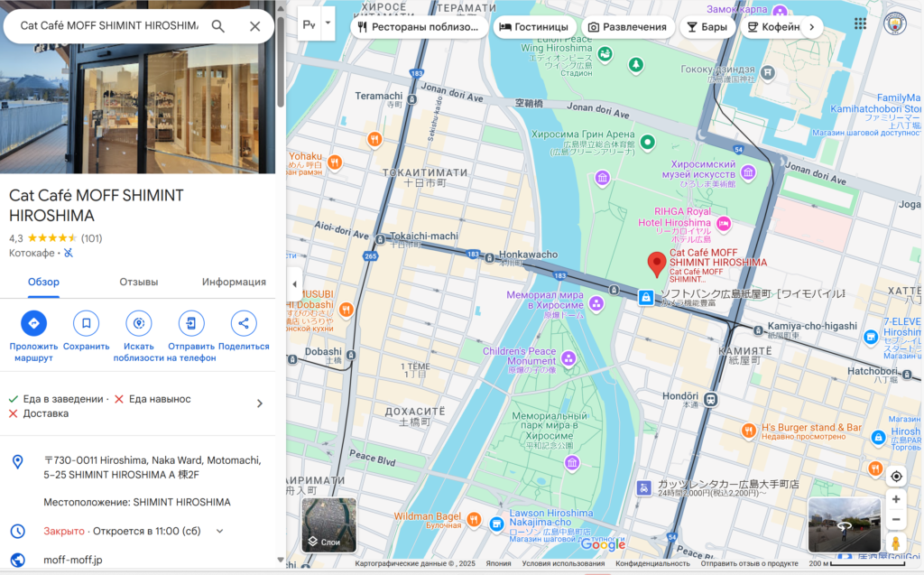The width and height of the screenshot is (924, 575).
Task: Zoom out with the minus button
Action: [896, 520]
